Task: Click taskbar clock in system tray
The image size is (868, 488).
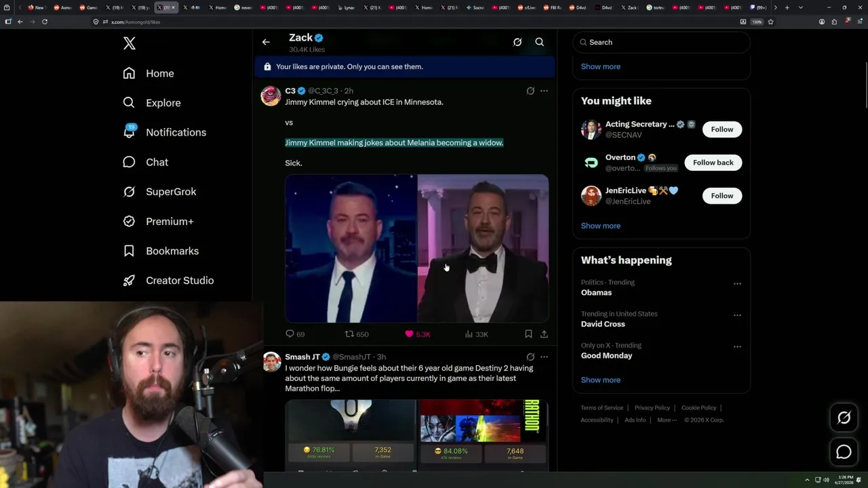Action: [845, 480]
